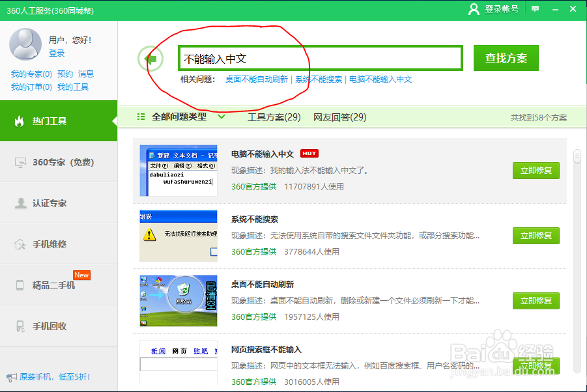Viewport: 587px width, 392px height.
Task: Click related question 系统不能搜索
Action: [319, 79]
